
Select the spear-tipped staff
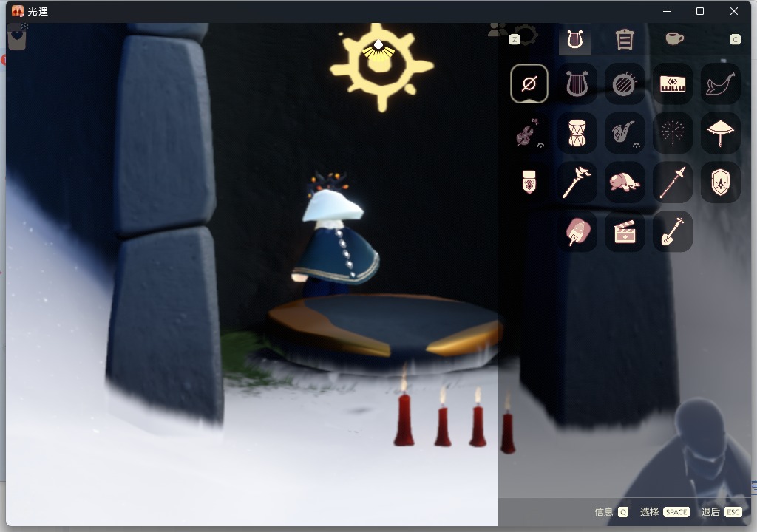tap(673, 182)
